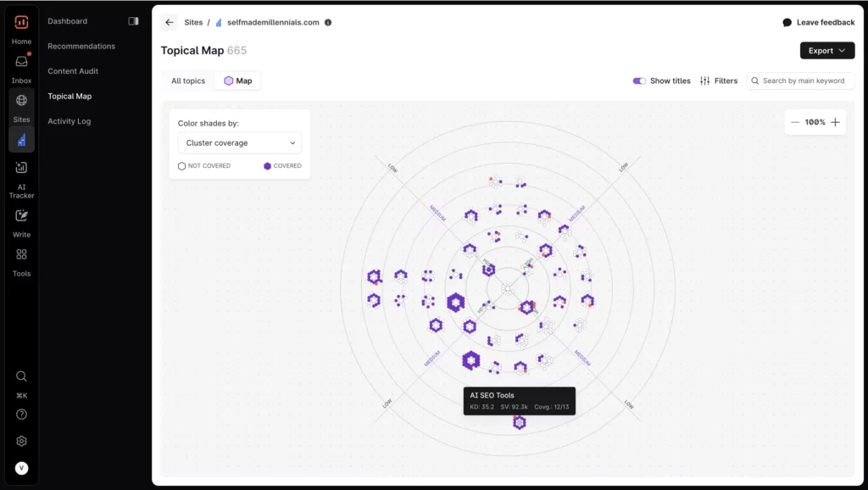The height and width of the screenshot is (490, 868).
Task: Open the AI Tracker icon
Action: pos(21,168)
